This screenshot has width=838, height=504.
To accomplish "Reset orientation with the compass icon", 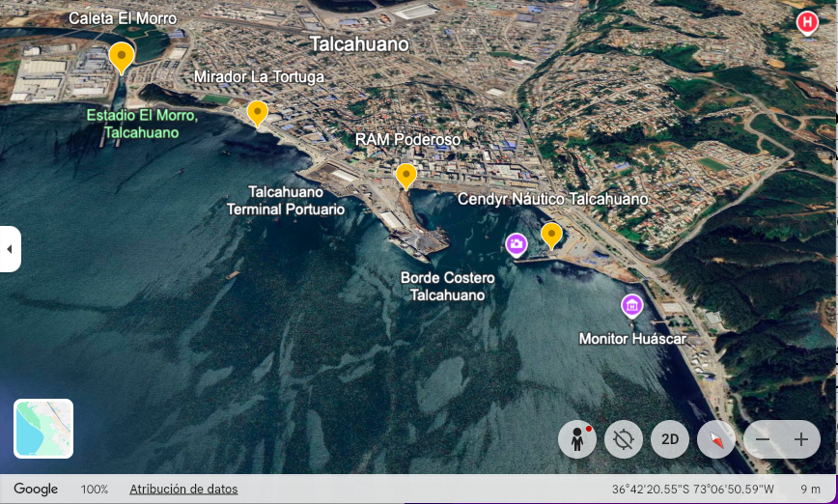I will pyautogui.click(x=716, y=439).
